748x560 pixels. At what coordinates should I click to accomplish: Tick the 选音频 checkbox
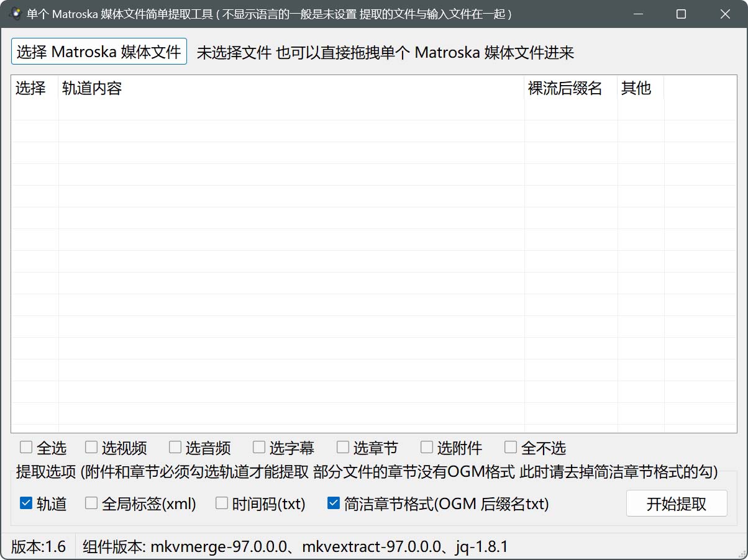(x=175, y=447)
